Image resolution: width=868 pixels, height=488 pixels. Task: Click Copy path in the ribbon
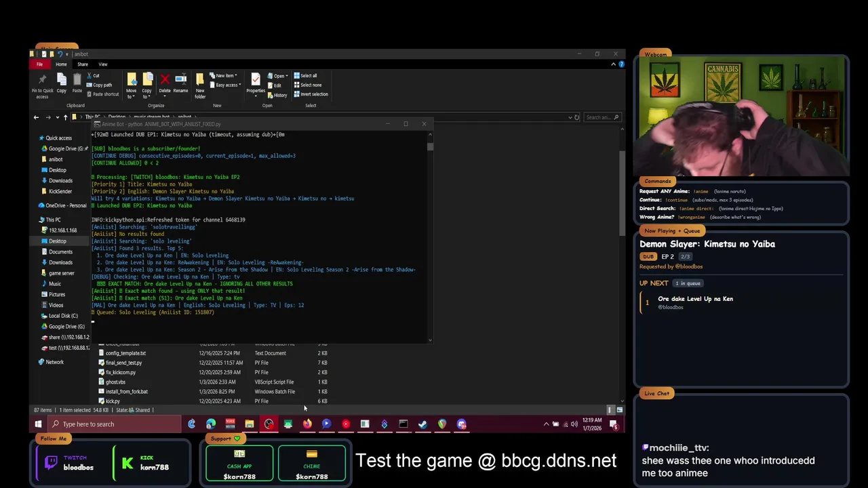pyautogui.click(x=99, y=85)
